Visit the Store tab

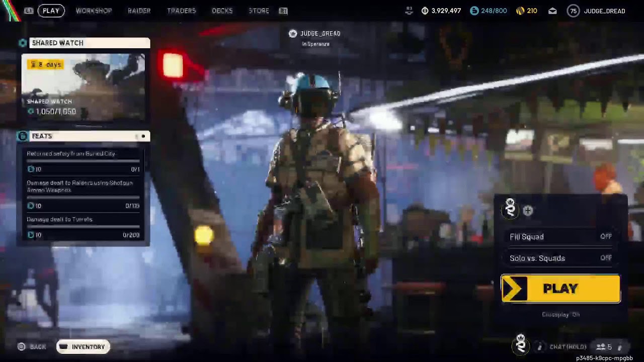tap(259, 11)
